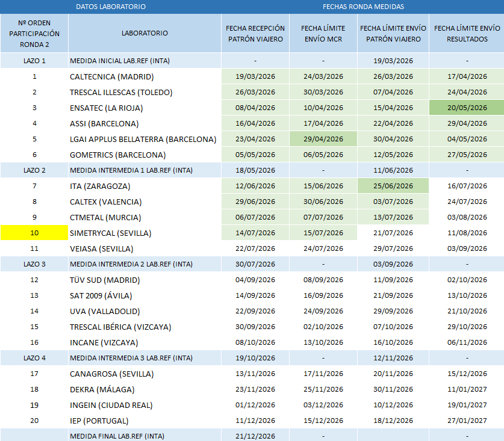Viewport: 504px width, 441px height.
Task: Click the highlighted 29/04/2026 MCR date
Action: coord(323,139)
